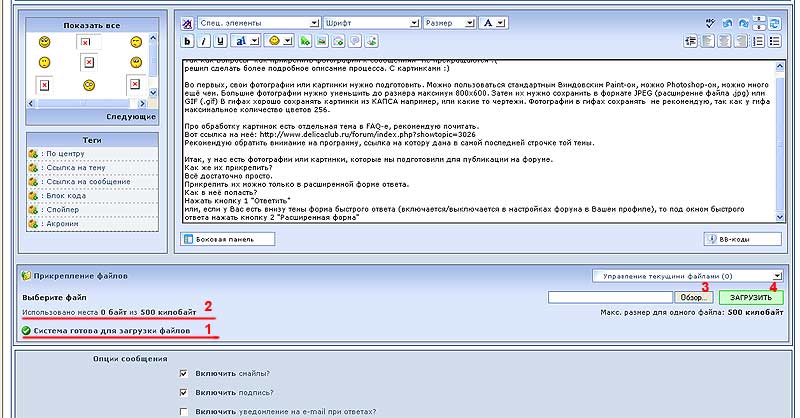Toggle bold text formatting
This screenshot has height=418, width=800.
[x=187, y=41]
